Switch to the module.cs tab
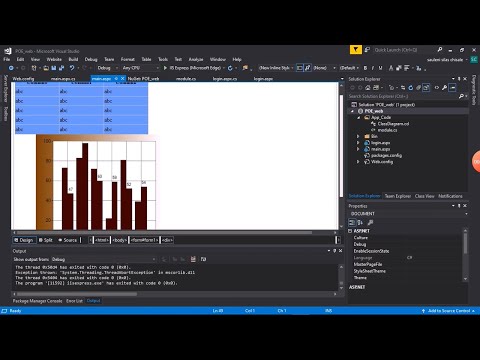Image resolution: width=480 pixels, height=360 pixels. (186, 79)
